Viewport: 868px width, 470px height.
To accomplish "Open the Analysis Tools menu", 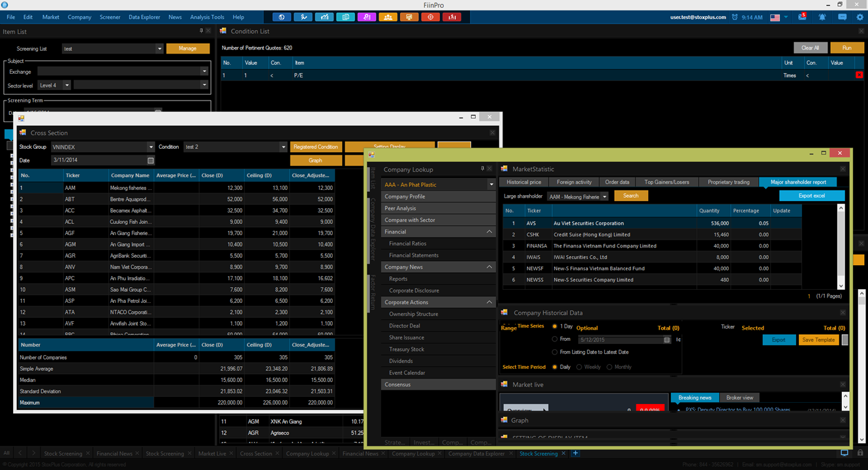I will tap(207, 17).
